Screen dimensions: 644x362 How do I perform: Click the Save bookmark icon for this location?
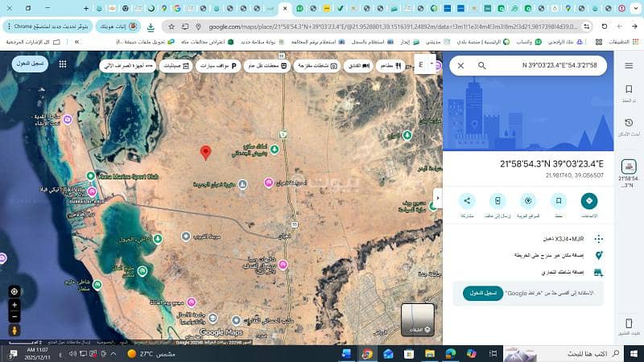tap(559, 201)
